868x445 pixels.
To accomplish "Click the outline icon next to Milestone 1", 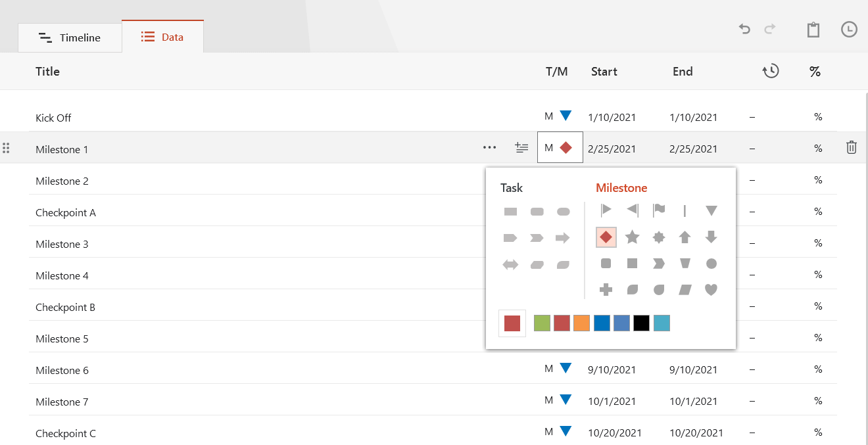I will tap(521, 147).
